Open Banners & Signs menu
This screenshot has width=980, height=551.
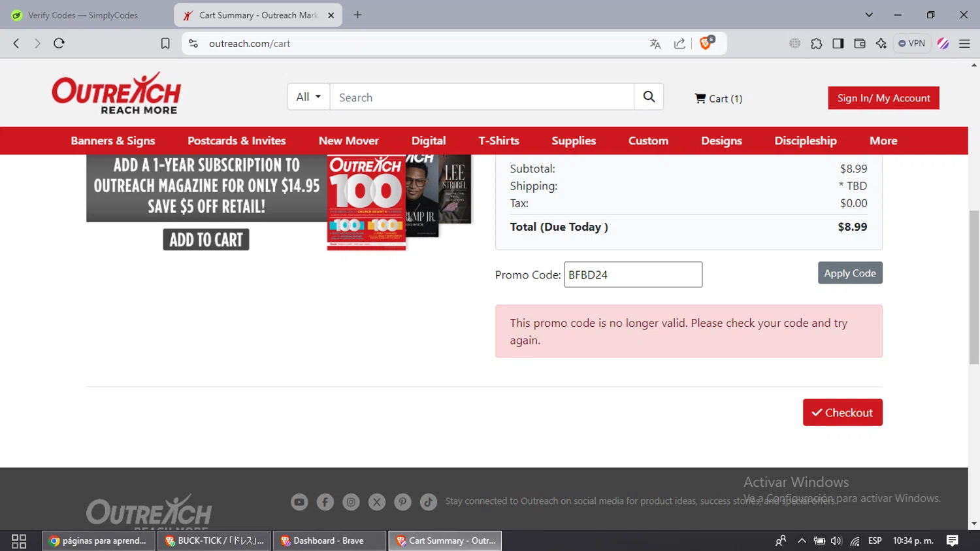point(113,141)
